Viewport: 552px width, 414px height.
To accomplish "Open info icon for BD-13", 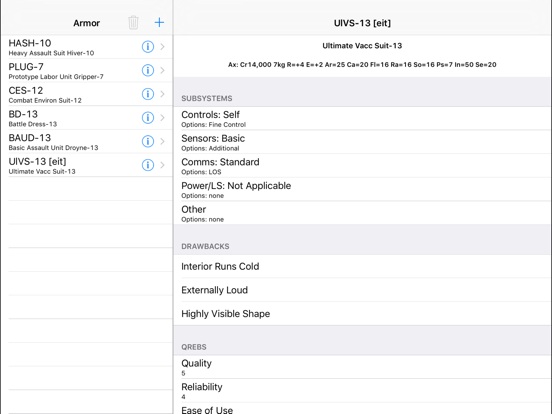I will point(148,118).
